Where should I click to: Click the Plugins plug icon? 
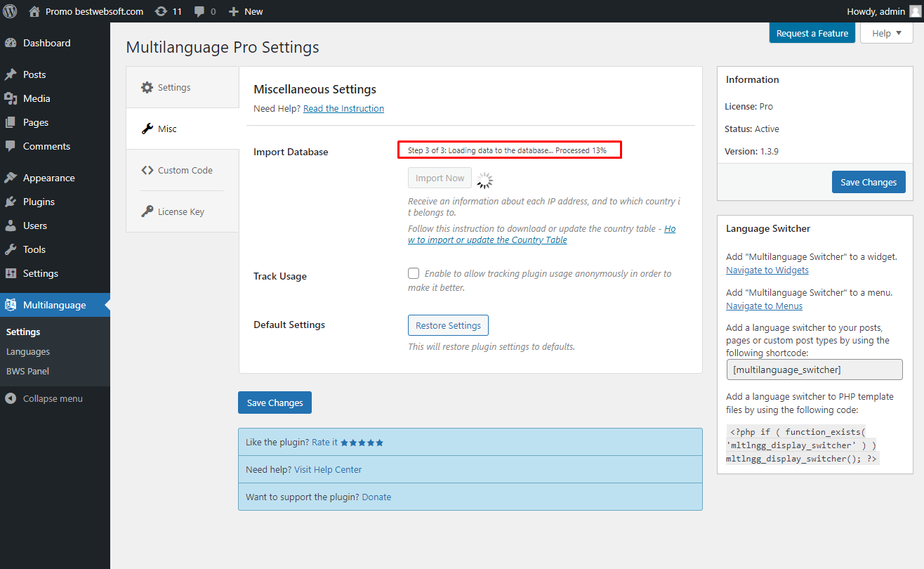(x=11, y=202)
